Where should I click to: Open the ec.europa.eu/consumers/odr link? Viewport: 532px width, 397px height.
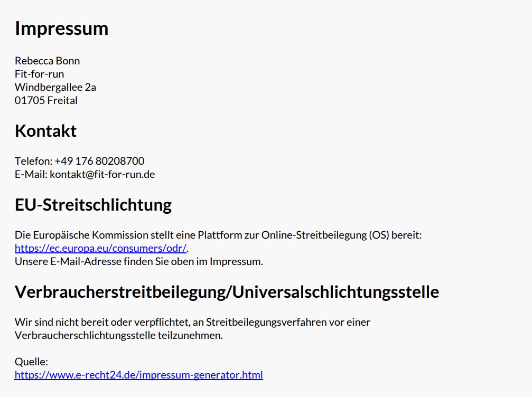coord(100,248)
